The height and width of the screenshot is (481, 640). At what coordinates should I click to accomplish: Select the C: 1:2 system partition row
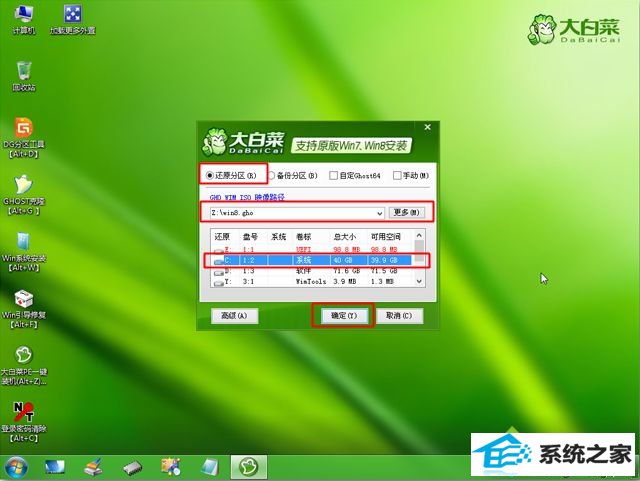click(x=312, y=260)
